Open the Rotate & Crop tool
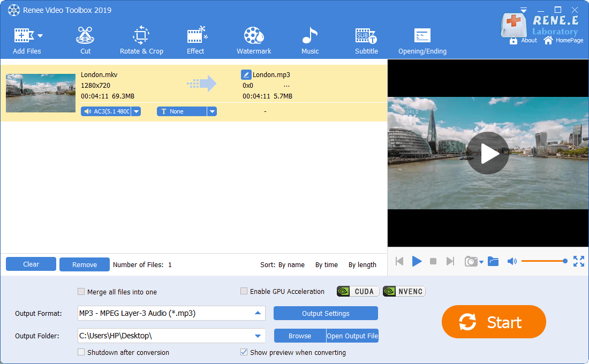The width and height of the screenshot is (589, 364). click(141, 41)
